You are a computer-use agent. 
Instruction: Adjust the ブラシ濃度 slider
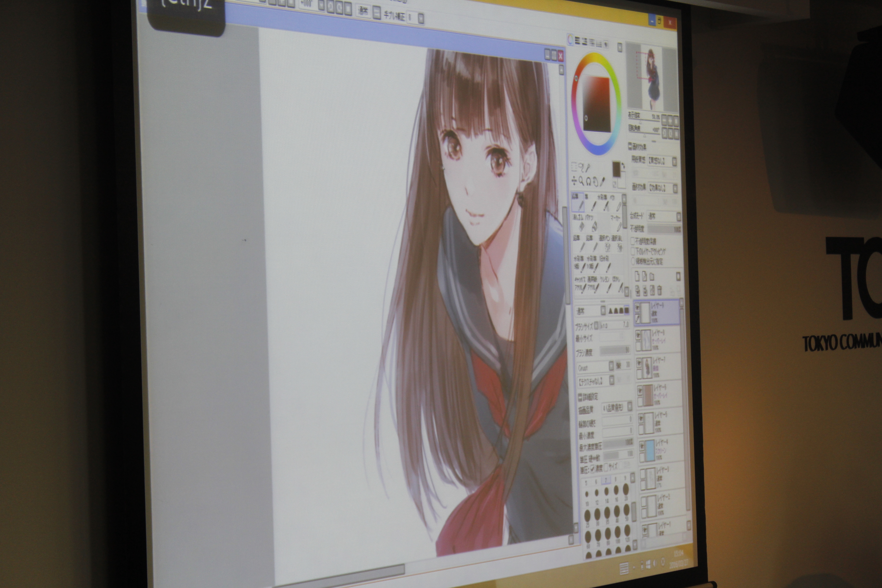tap(615, 351)
